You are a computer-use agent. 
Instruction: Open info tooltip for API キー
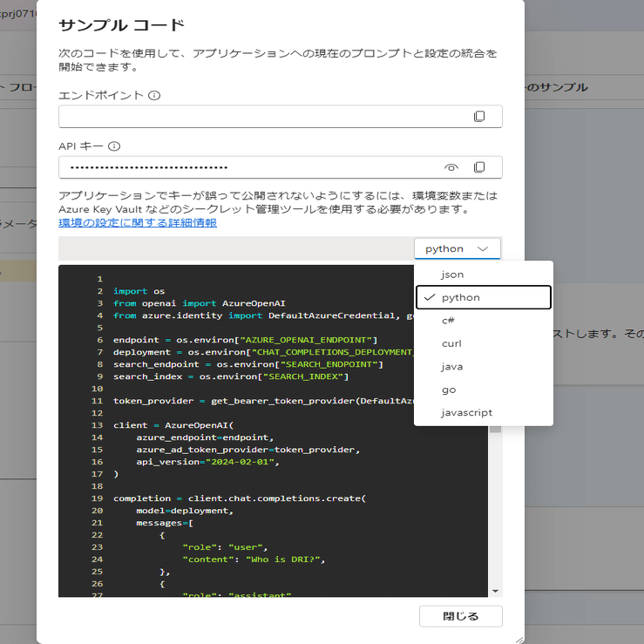click(x=114, y=146)
